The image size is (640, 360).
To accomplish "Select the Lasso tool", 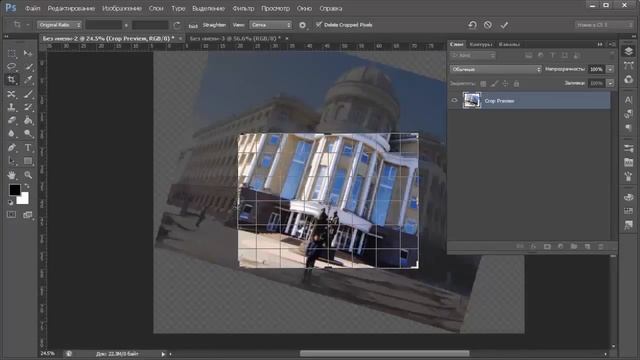I will coord(11,67).
